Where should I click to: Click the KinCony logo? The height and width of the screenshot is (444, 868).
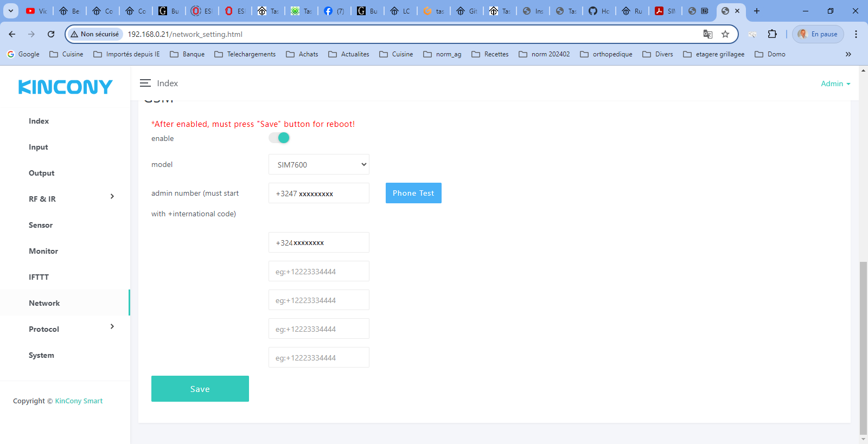click(x=65, y=87)
